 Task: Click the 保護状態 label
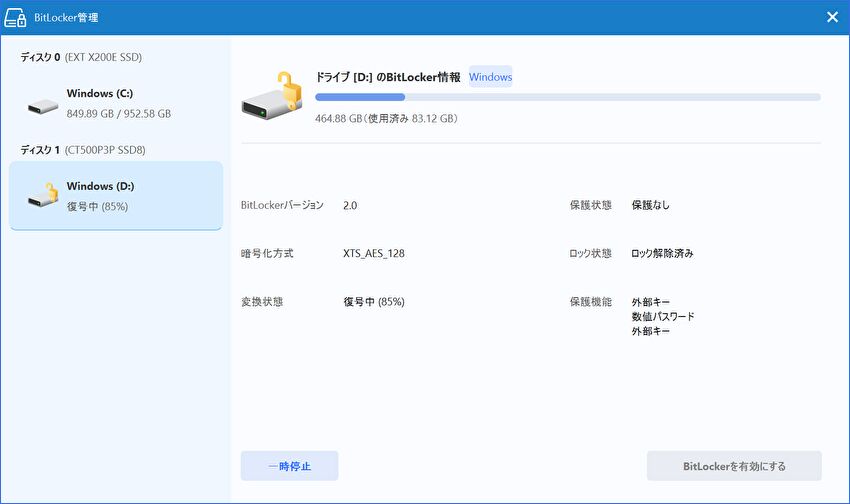(590, 205)
